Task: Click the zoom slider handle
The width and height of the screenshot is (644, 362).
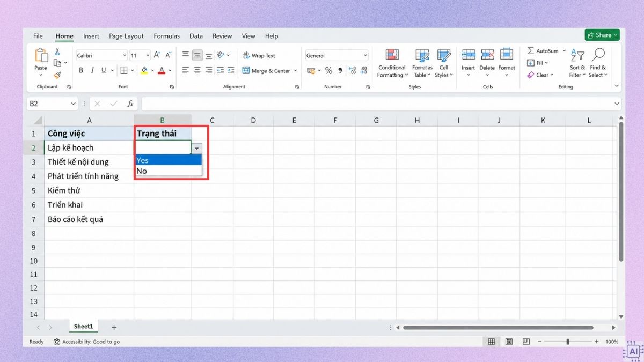Action: point(567,342)
